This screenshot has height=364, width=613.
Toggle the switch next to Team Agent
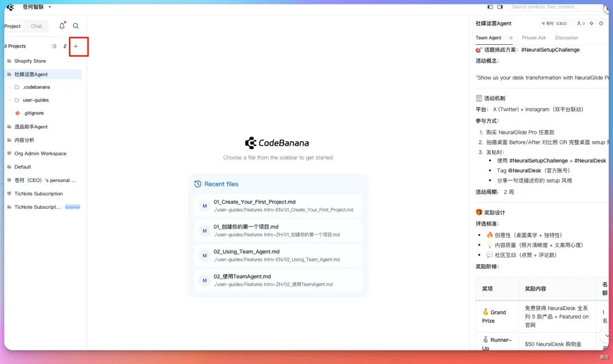tap(510, 38)
